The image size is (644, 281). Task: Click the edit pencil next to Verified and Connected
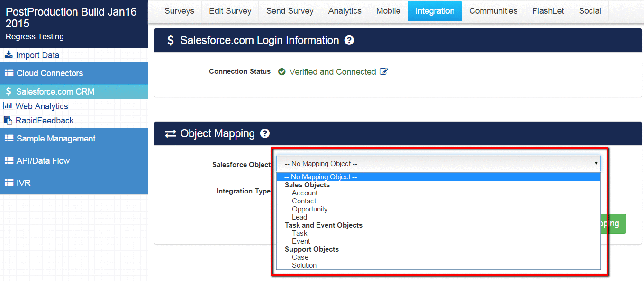click(385, 71)
